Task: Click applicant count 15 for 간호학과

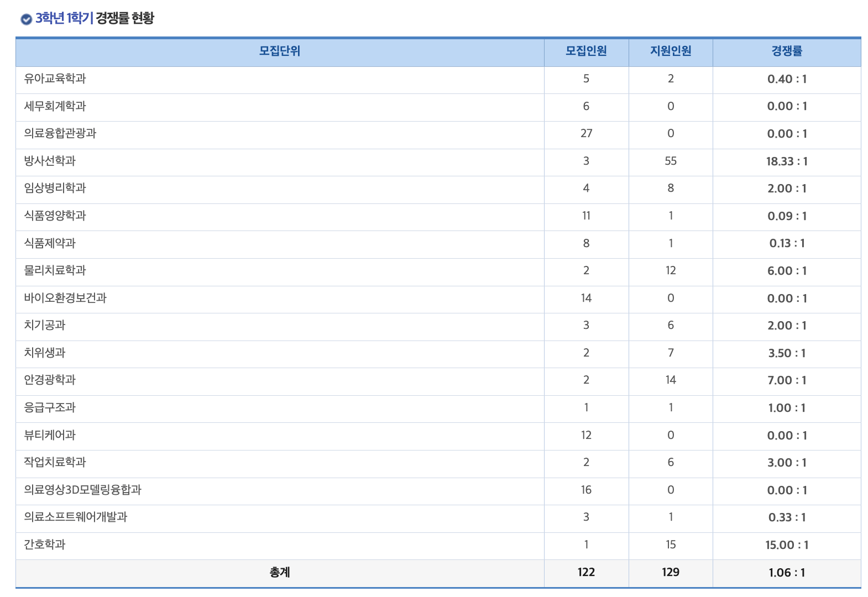Action: coord(671,544)
